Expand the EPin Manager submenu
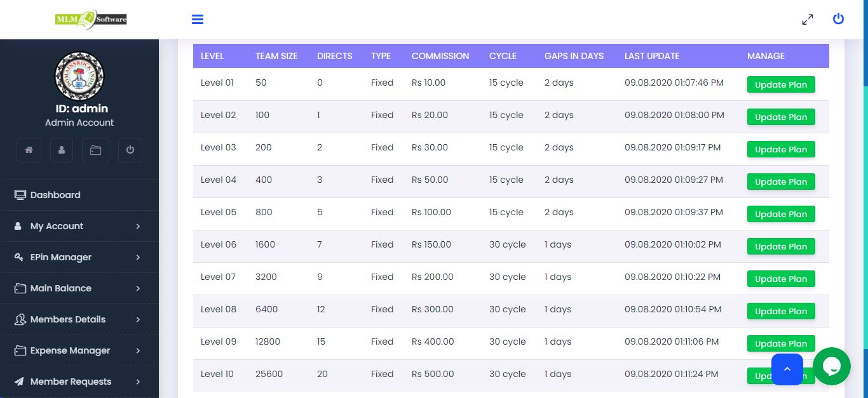Viewport: 868px width, 398px height. [x=79, y=257]
